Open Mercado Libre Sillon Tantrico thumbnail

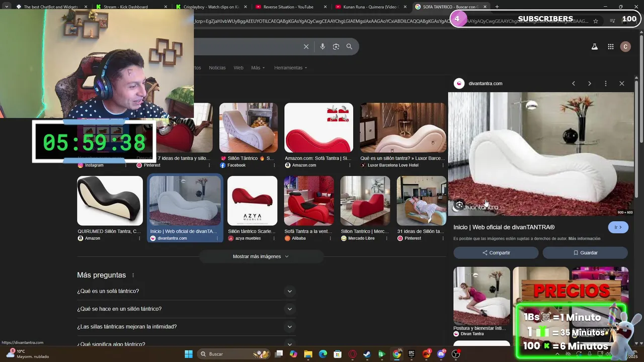(x=365, y=201)
